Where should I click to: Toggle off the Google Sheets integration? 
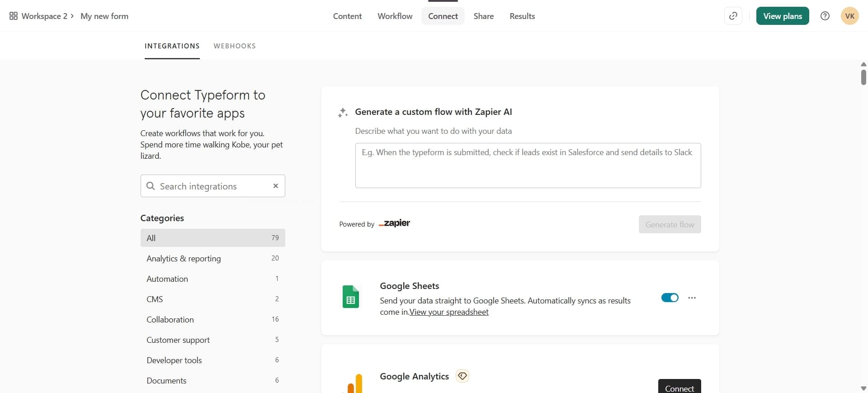pos(670,298)
